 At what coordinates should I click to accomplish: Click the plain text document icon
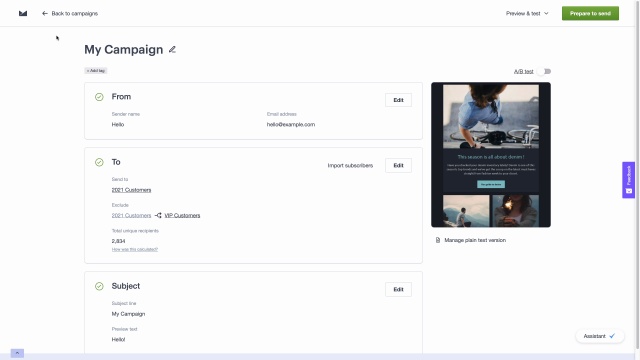pos(438,240)
